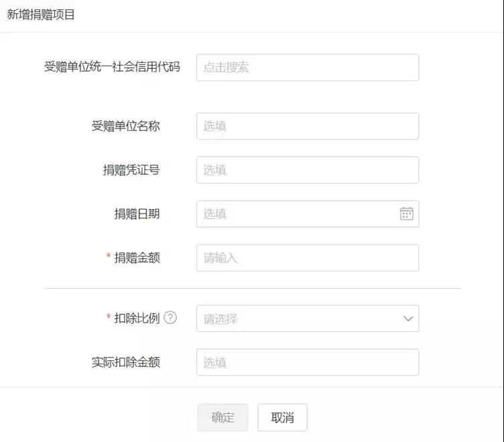Click the 新增捐赠项目 dialog title
The width and height of the screenshot is (504, 442).
pos(41,15)
